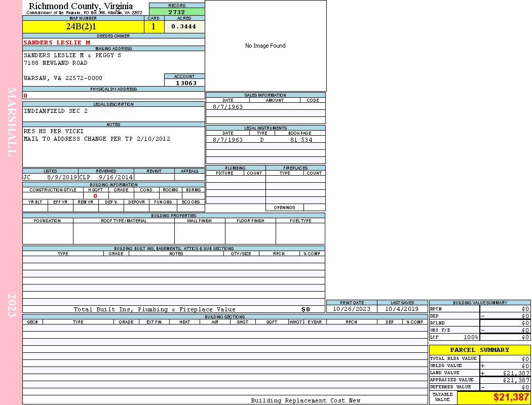Viewport: 532px width, 405px height.
Task: Select deeded owner name SANDERS LESLIE M
Action: 57,43
